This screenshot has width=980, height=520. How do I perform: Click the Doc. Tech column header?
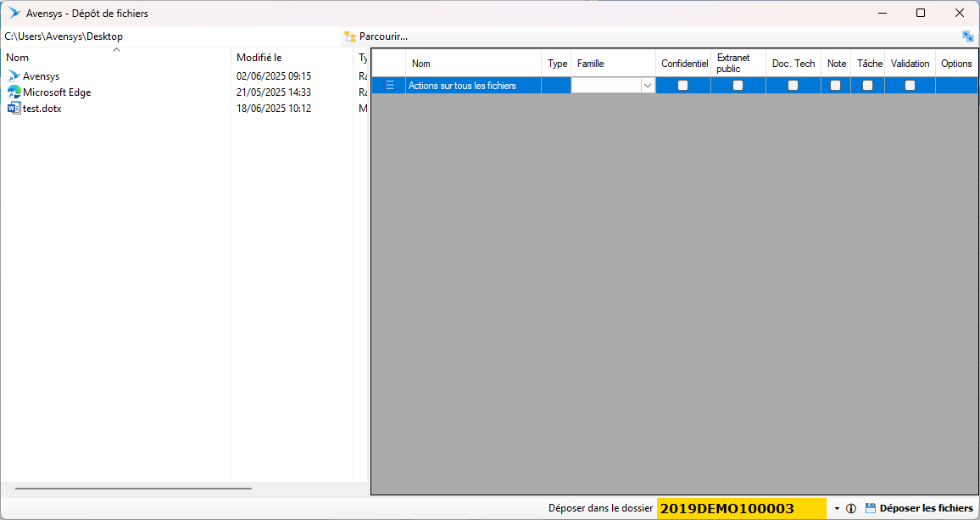tap(793, 64)
